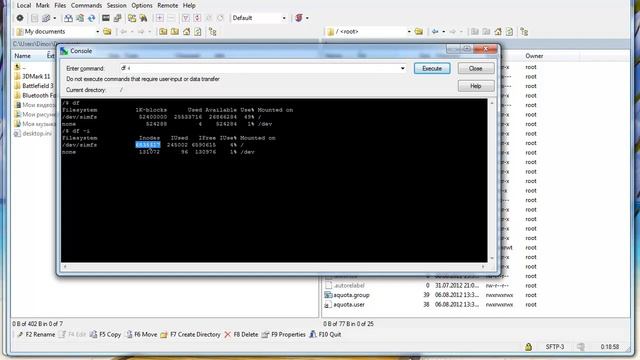Click the Close button in Console dialog
The height and width of the screenshot is (360, 640).
click(476, 68)
